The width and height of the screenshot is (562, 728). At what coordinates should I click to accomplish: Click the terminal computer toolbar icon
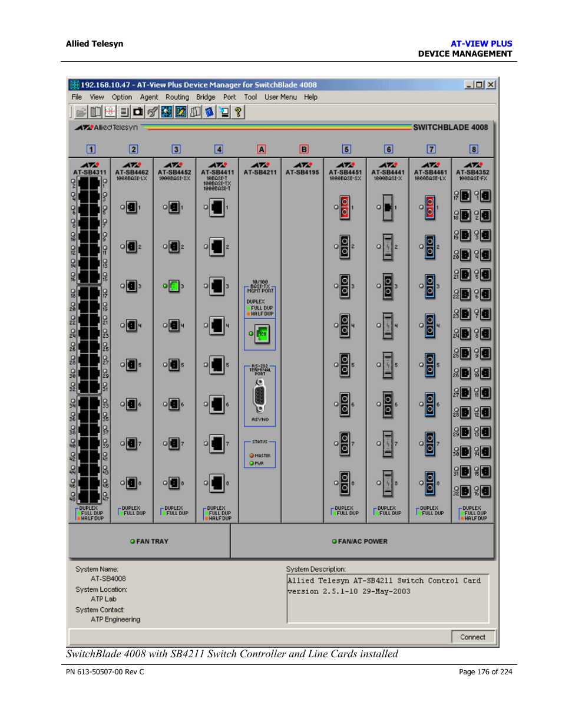click(x=224, y=112)
